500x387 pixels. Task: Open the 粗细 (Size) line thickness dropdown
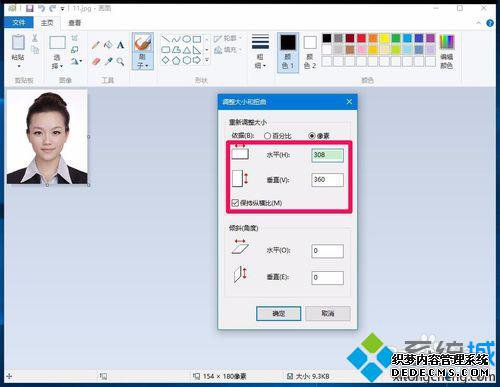pyautogui.click(x=260, y=52)
